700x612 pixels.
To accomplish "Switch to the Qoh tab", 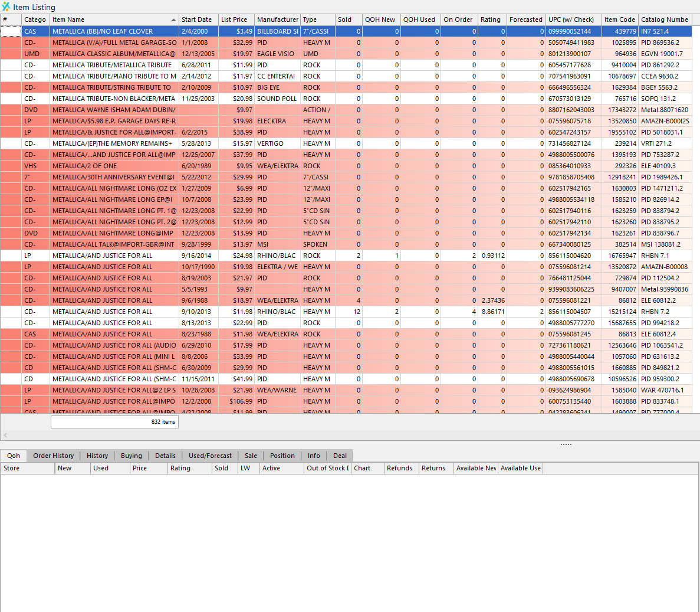I will (14, 456).
